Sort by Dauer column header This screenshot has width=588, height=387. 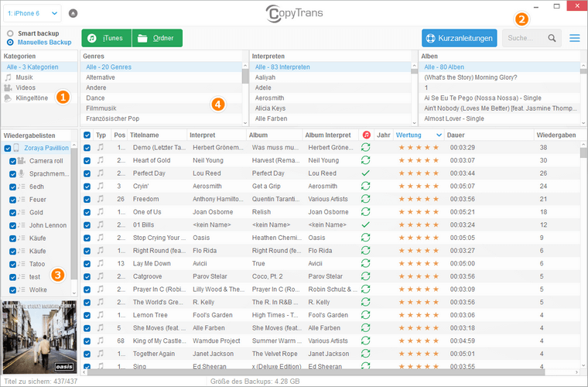[489, 135]
